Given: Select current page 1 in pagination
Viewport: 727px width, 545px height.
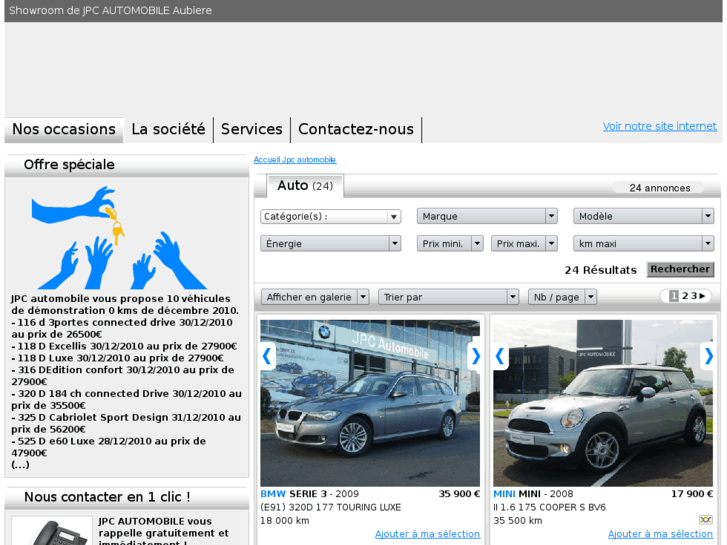Looking at the screenshot, I should (x=674, y=296).
